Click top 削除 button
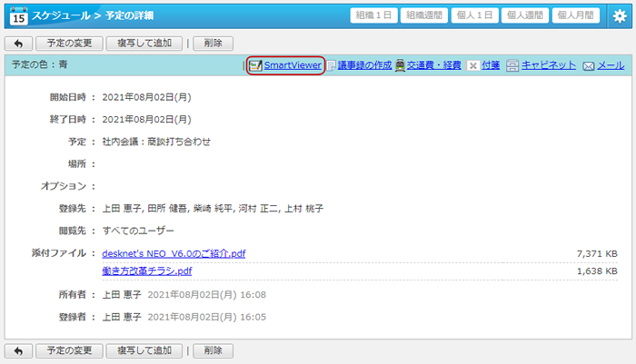This screenshot has width=636, height=364. (x=213, y=44)
